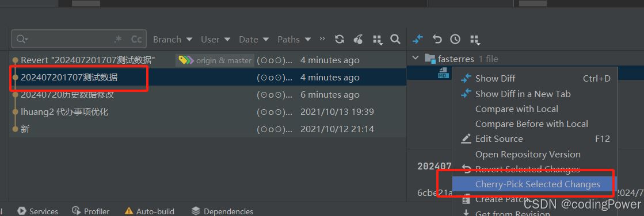Click the Refresh log icon
This screenshot has height=216, width=644.
[339, 39]
